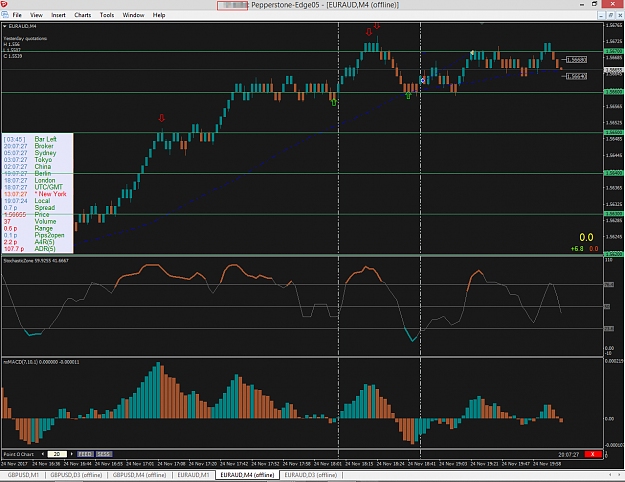Click the Bar Left timer row
Image resolution: width=625 pixels, height=482 pixels.
tap(30, 139)
